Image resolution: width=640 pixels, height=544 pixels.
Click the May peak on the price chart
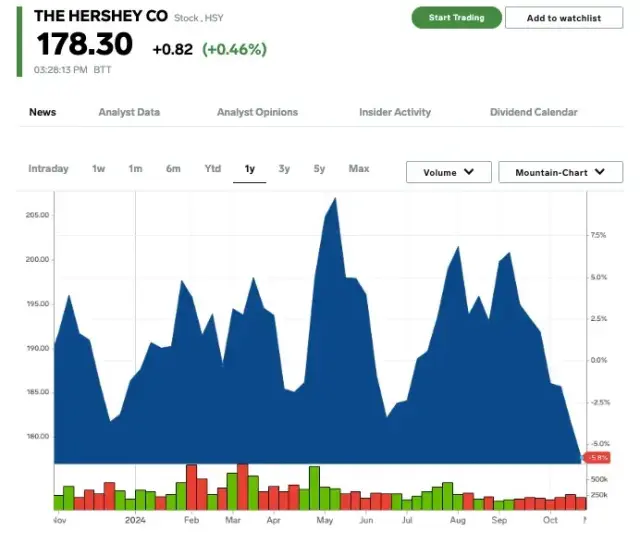click(x=334, y=200)
